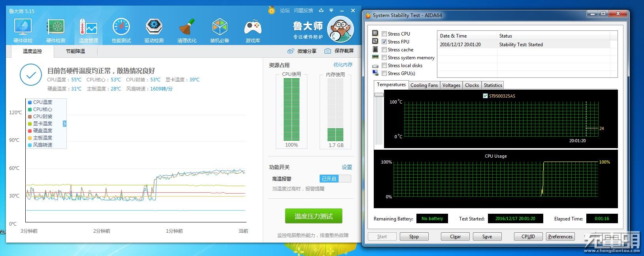Open the Statistics tab
This screenshot has height=256, width=644.
(493, 85)
